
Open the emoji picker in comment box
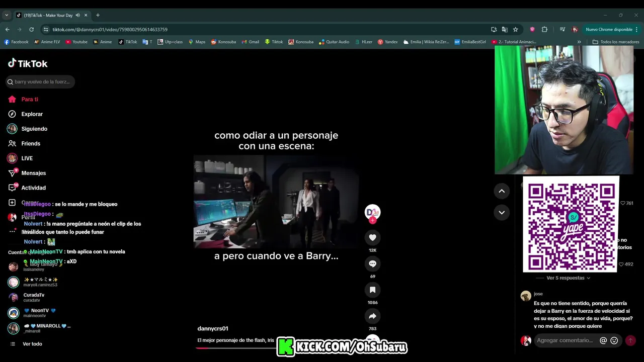pos(614,340)
